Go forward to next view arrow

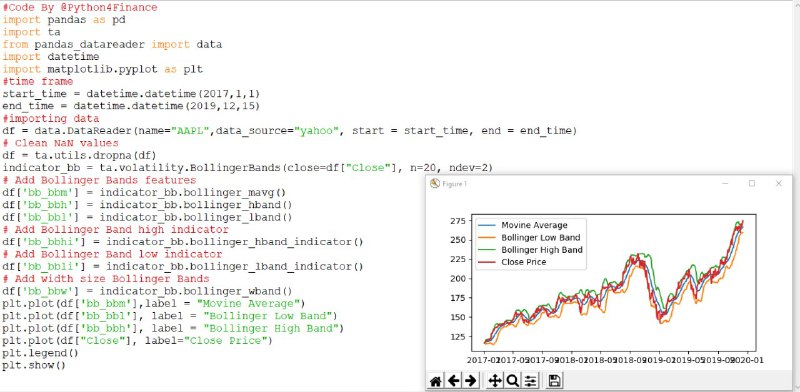pyautogui.click(x=470, y=381)
